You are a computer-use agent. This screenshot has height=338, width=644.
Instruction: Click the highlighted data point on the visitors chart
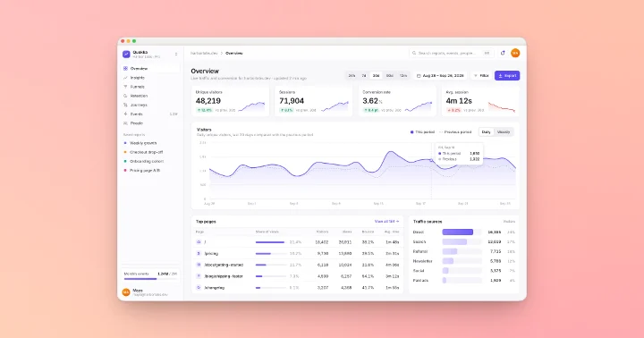pyautogui.click(x=431, y=160)
